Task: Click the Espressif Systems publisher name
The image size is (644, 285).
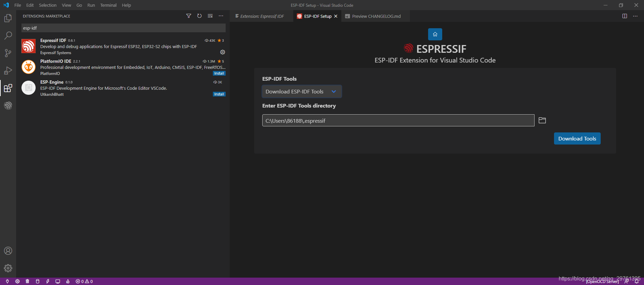Action: point(56,53)
